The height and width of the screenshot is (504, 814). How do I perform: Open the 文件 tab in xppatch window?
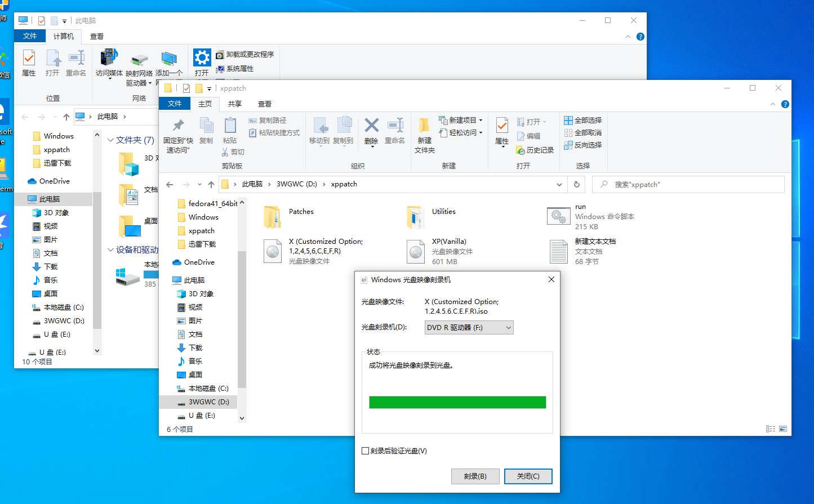pos(175,104)
